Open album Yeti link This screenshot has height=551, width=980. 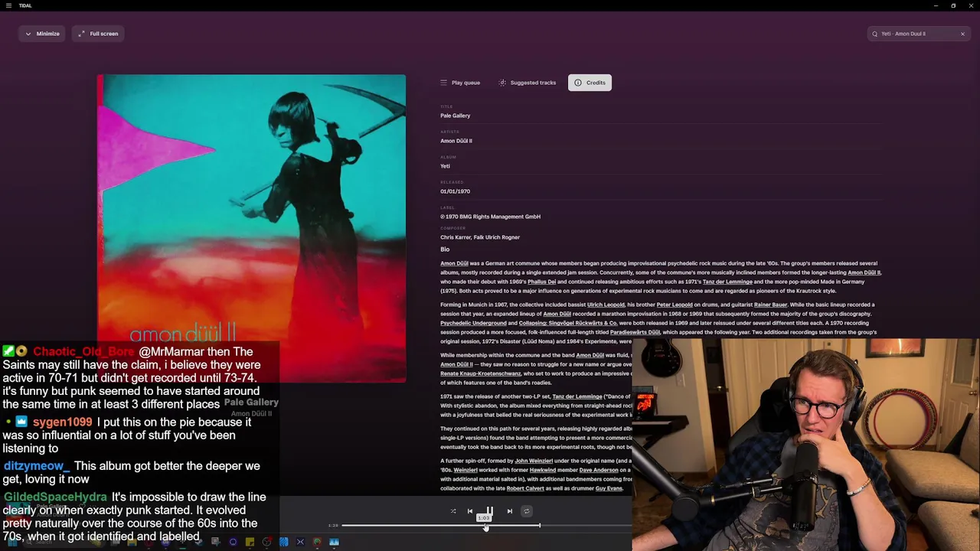click(445, 166)
